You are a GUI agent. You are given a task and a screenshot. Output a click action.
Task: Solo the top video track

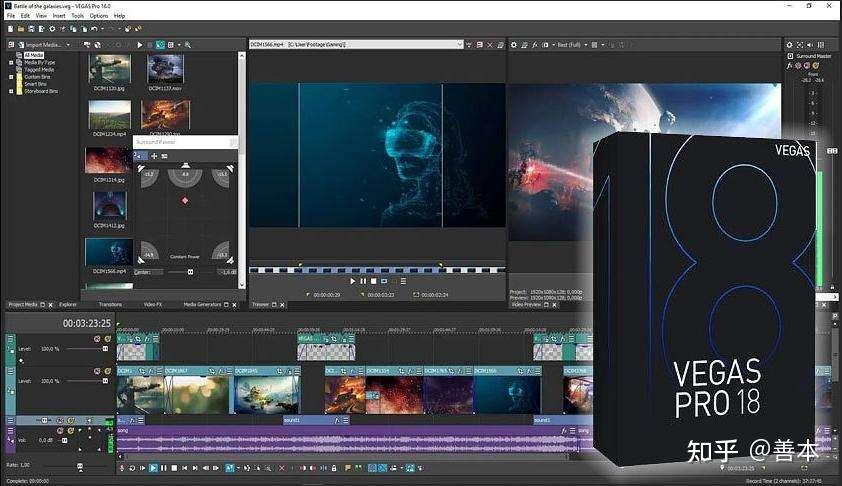click(x=107, y=339)
